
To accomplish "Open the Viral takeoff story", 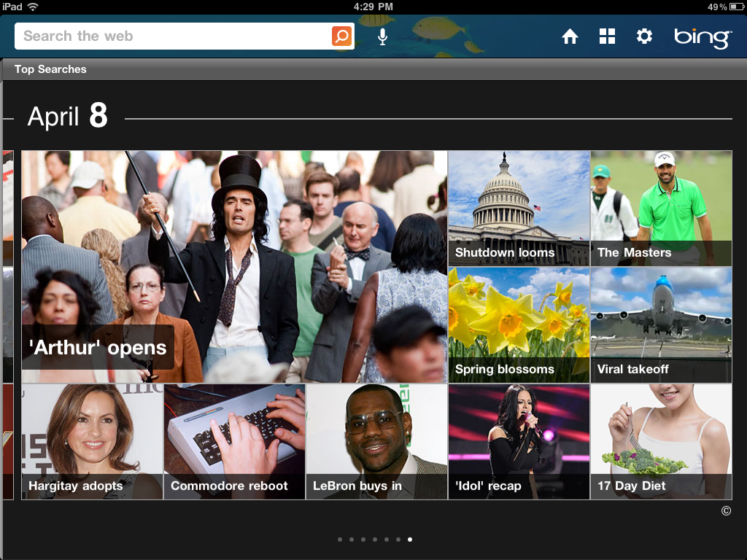I will [661, 324].
